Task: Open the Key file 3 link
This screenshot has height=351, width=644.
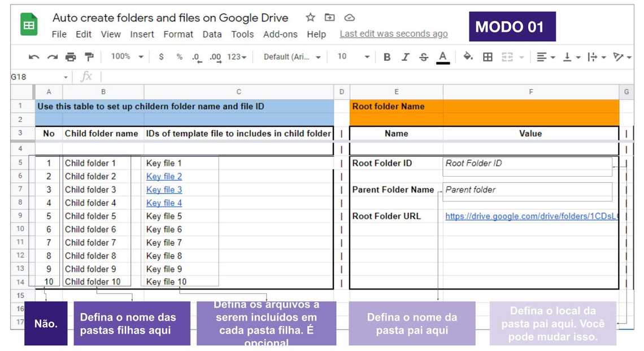Action: [x=164, y=190]
